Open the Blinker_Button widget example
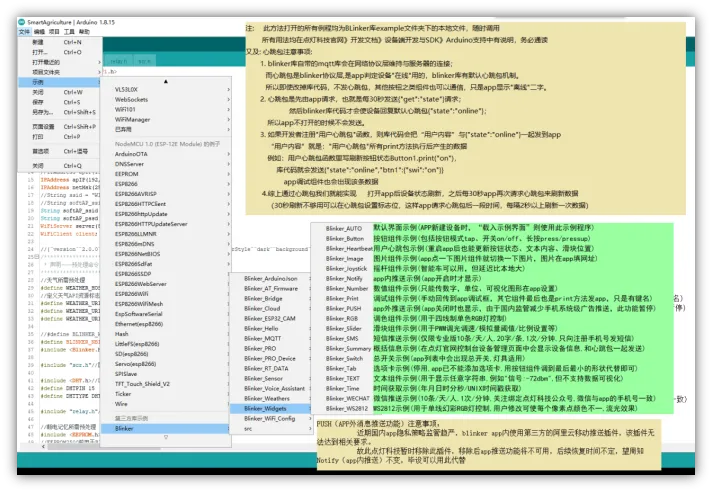Viewport: 712px width, 492px height. point(345,238)
